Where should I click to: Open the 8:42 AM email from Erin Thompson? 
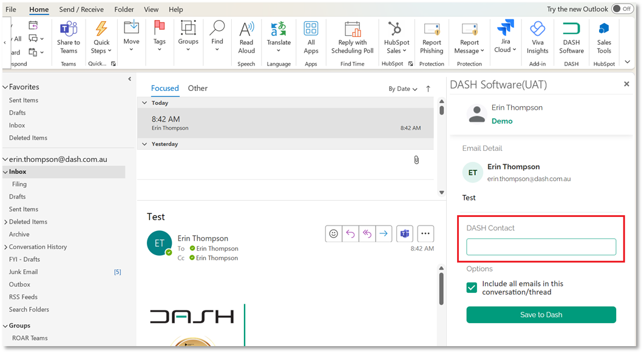pos(285,123)
